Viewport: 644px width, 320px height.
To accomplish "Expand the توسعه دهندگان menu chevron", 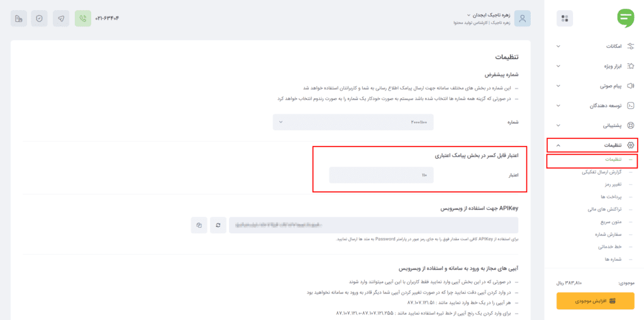I will click(558, 106).
